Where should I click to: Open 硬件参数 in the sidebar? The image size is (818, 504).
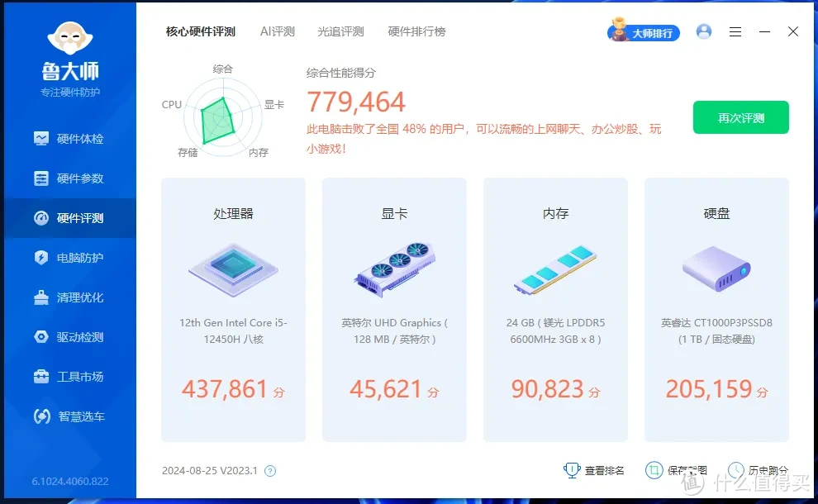tap(70, 178)
